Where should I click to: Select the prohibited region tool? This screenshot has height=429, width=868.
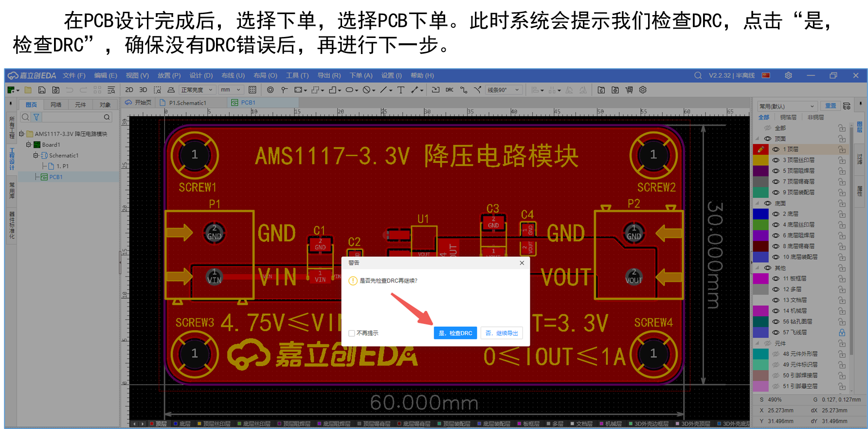pyautogui.click(x=366, y=90)
